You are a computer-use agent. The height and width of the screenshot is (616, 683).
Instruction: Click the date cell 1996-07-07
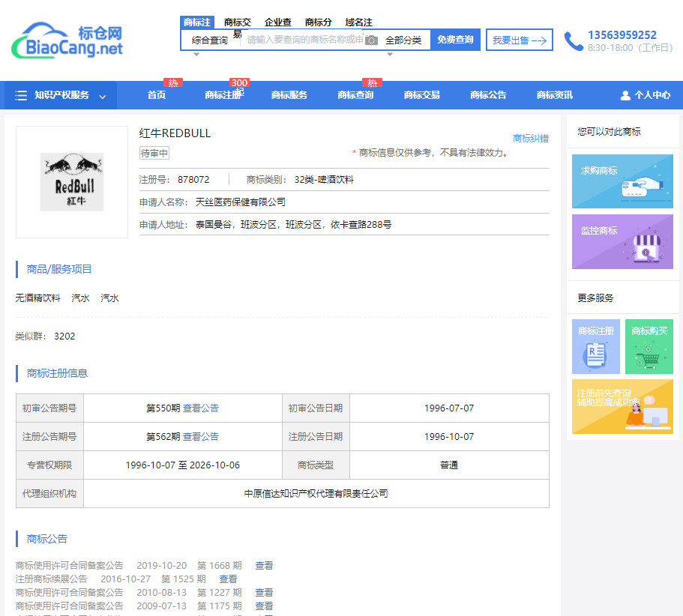click(x=449, y=408)
